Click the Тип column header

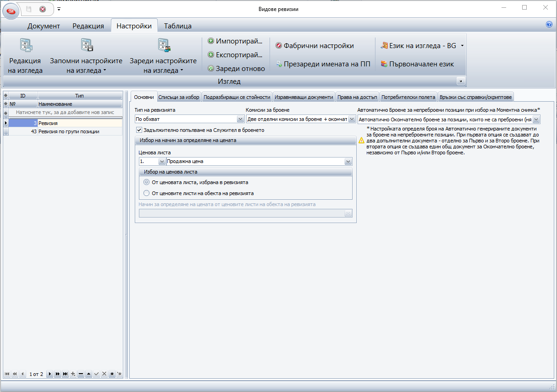pos(80,96)
